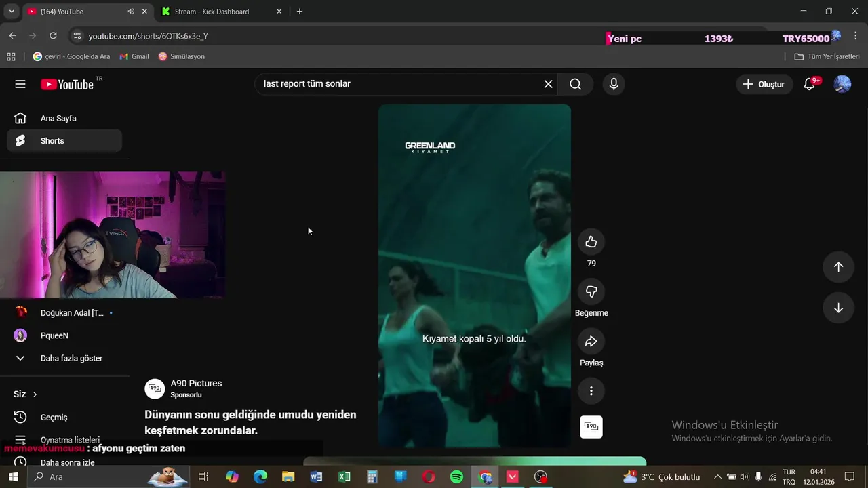
Task: Go back with the browser back arrow
Action: [12, 36]
